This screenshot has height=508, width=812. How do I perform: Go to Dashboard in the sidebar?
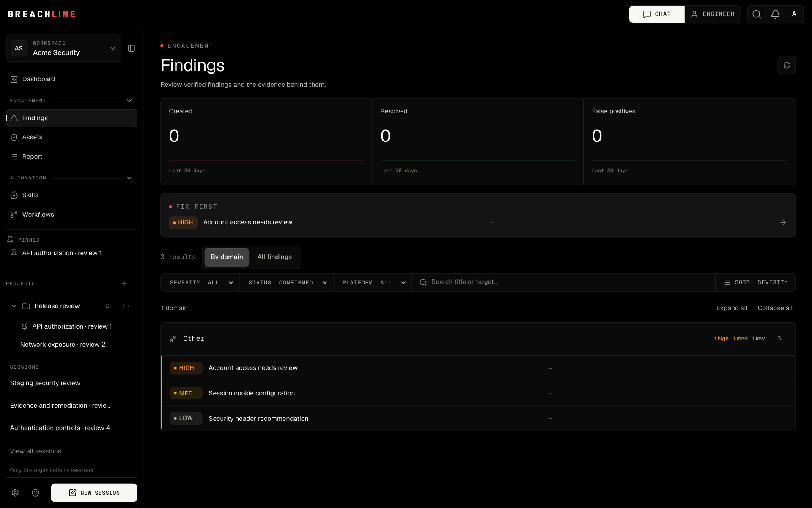point(71,79)
